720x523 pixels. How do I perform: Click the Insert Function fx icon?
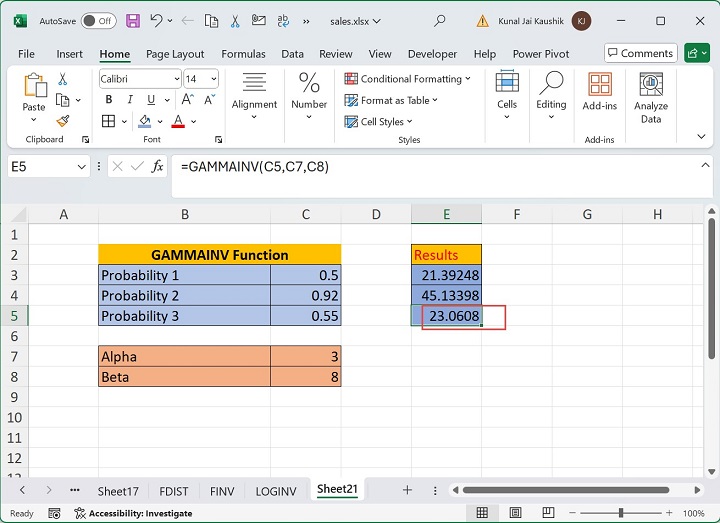[157, 167]
